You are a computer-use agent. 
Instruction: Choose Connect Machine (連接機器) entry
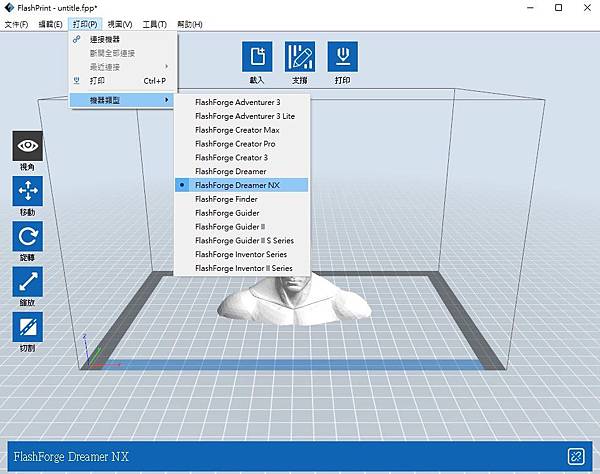point(122,39)
